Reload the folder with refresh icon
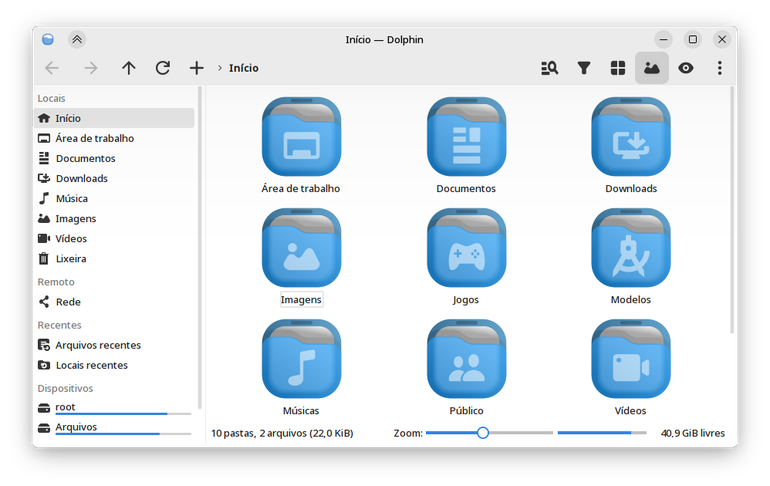 pos(163,68)
